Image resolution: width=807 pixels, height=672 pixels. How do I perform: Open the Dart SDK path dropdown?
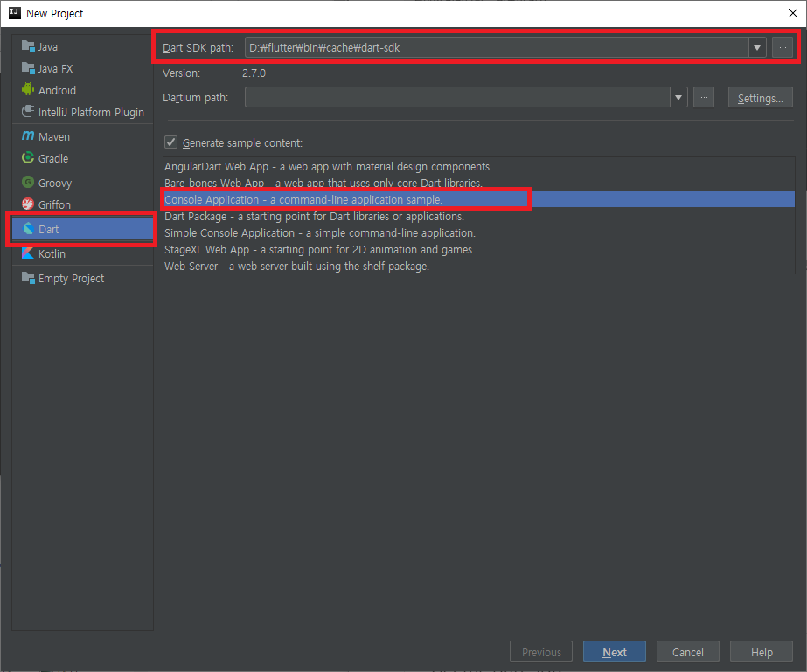pos(757,47)
